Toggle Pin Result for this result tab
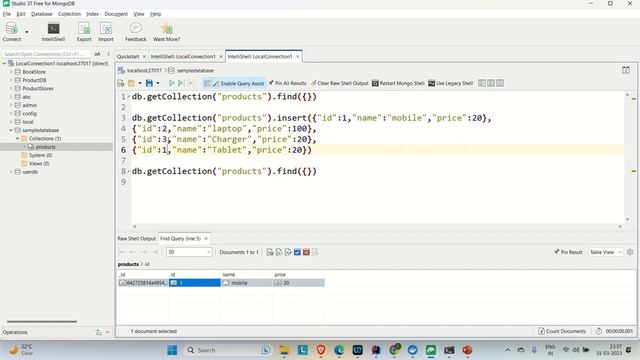 pos(568,252)
